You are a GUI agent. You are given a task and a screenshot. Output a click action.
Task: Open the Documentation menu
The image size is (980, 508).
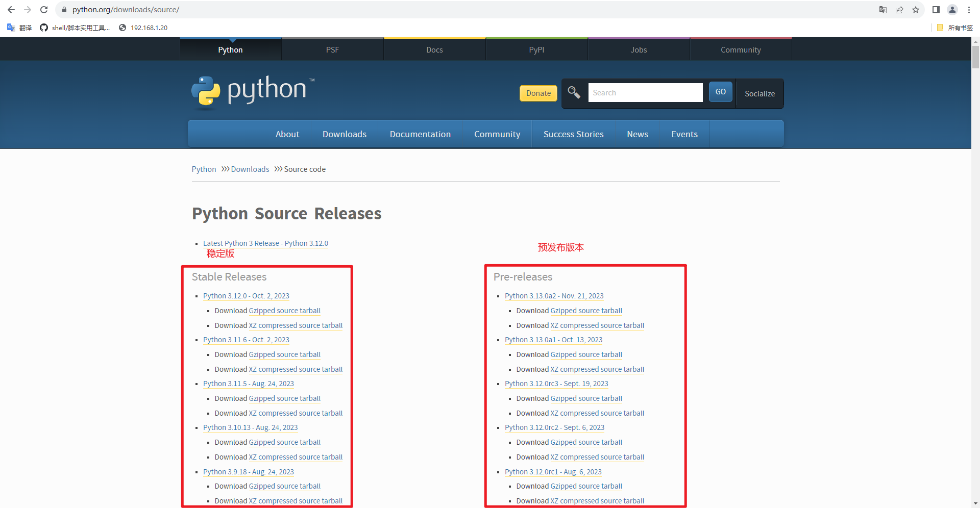[x=421, y=134]
